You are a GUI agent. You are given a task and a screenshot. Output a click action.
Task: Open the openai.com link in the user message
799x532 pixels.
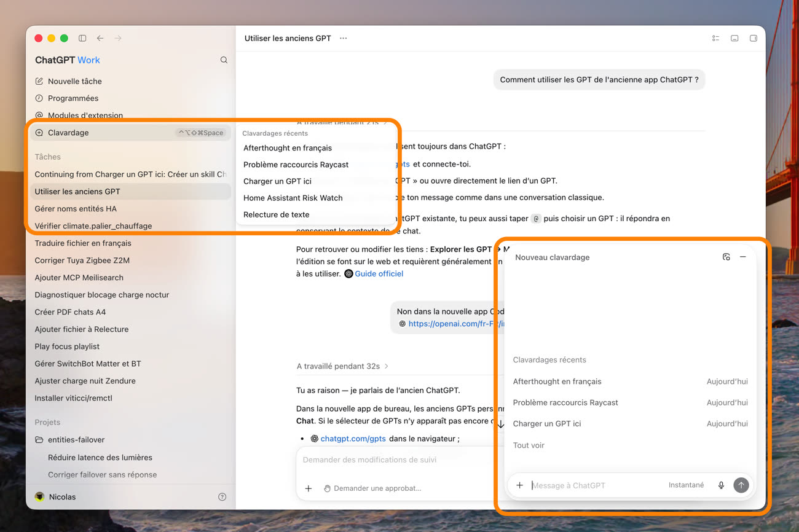point(456,324)
